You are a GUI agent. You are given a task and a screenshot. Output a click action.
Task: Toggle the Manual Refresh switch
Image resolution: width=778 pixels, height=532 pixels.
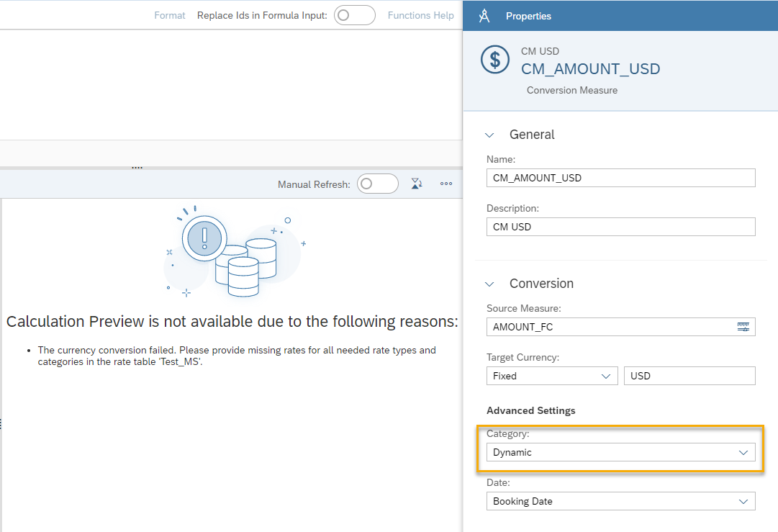pyautogui.click(x=378, y=184)
